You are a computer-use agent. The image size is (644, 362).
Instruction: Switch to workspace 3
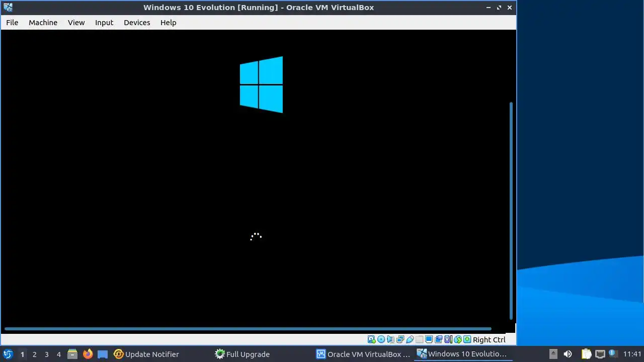(46, 354)
